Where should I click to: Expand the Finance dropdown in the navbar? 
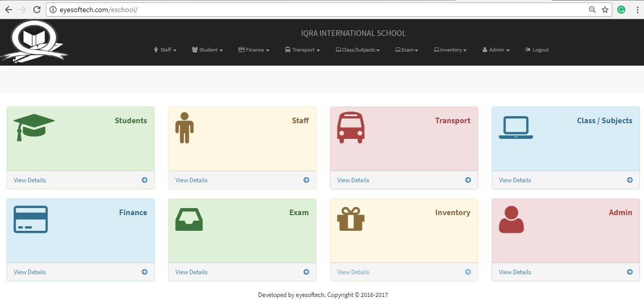(x=254, y=50)
